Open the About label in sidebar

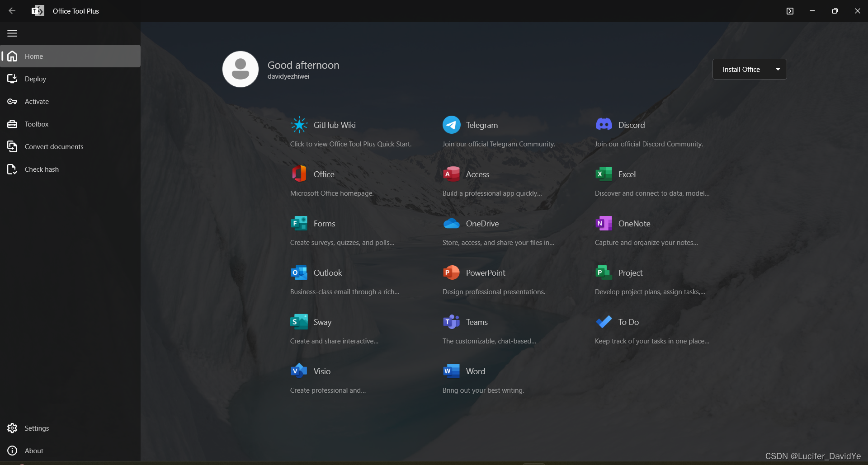tap(34, 451)
